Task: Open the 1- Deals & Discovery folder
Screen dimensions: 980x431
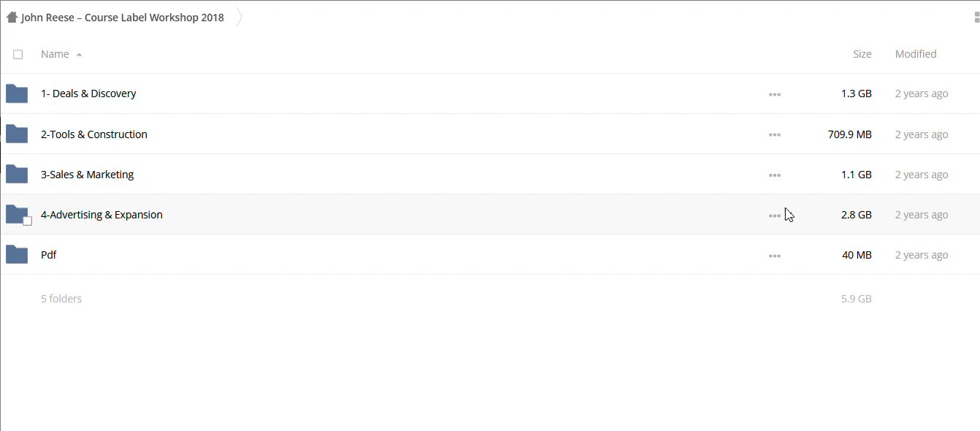Action: pos(88,94)
